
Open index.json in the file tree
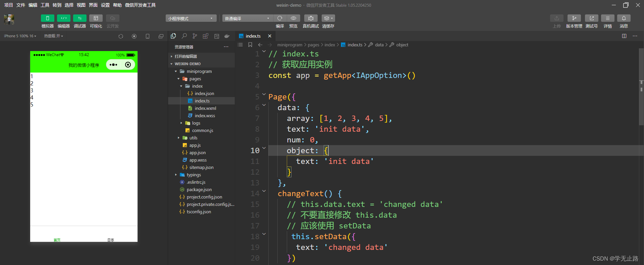204,94
